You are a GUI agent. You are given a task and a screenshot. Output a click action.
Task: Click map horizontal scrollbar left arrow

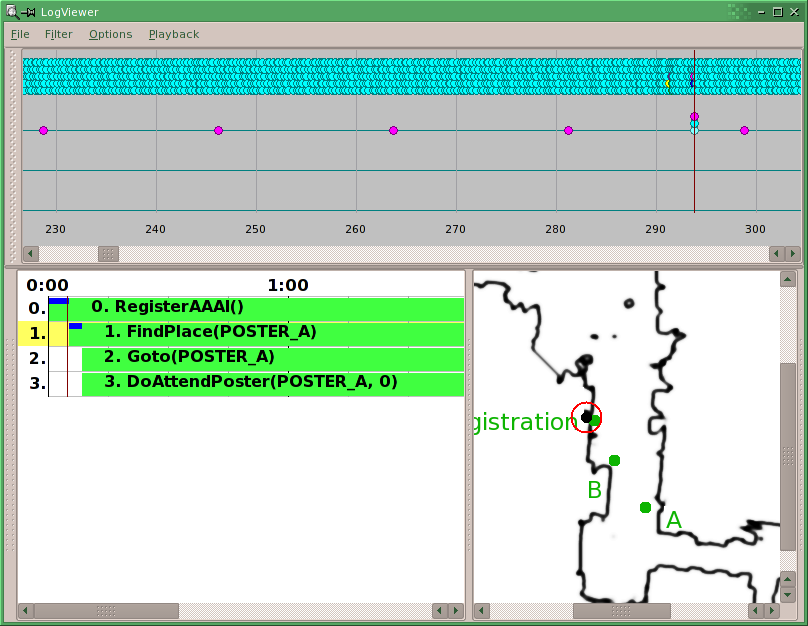[482, 611]
